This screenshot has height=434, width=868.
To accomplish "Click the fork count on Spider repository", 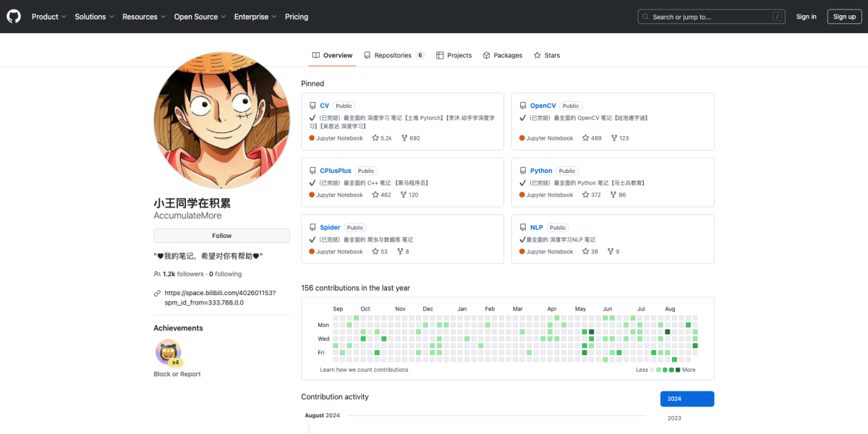I will (x=402, y=252).
